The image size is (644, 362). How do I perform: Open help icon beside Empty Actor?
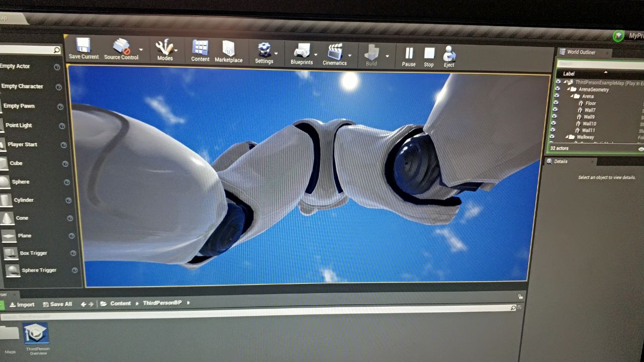[57, 67]
